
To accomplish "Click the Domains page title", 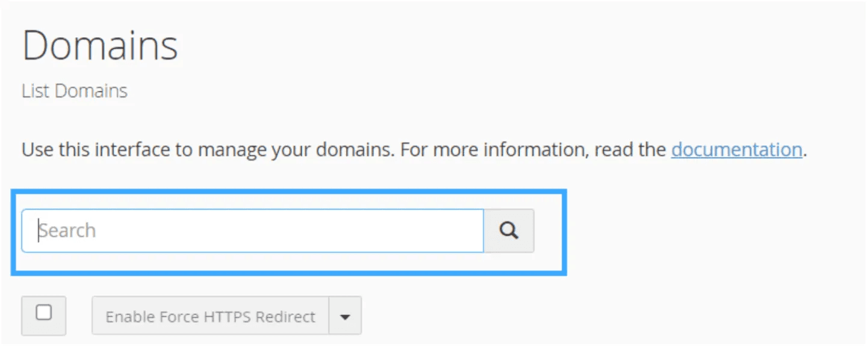I will (100, 44).
